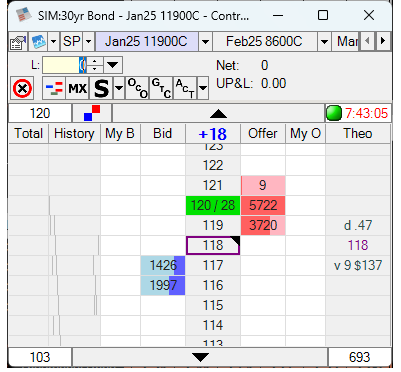Select the Jan25 11900C contract tab

coord(146,42)
